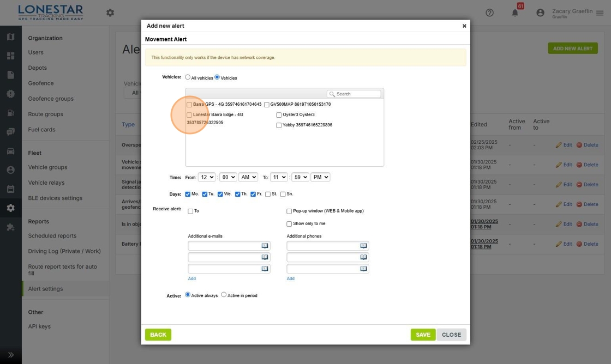Viewport: 611px width, 364px height.
Task: Click Add link under Additional phones
Action: tap(291, 279)
